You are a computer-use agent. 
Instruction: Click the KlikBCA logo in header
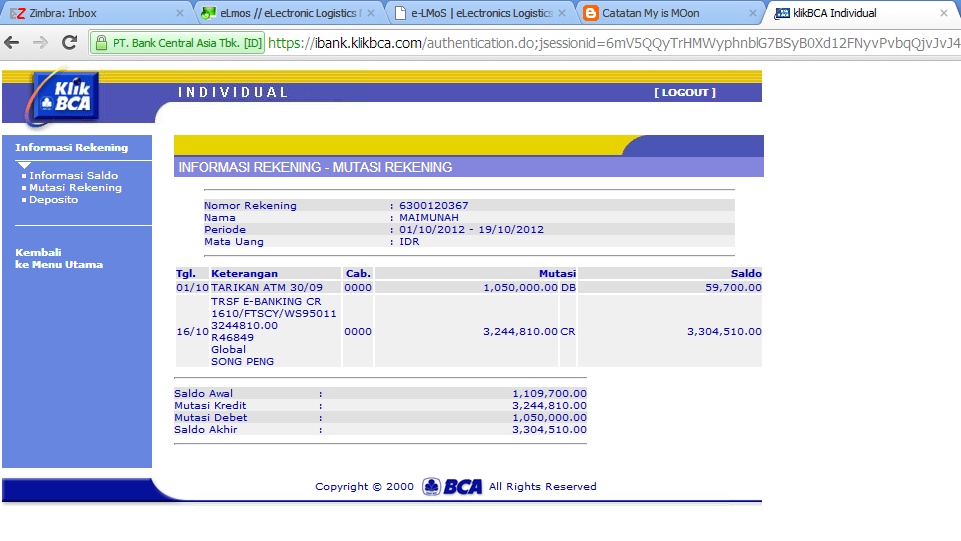[x=61, y=98]
